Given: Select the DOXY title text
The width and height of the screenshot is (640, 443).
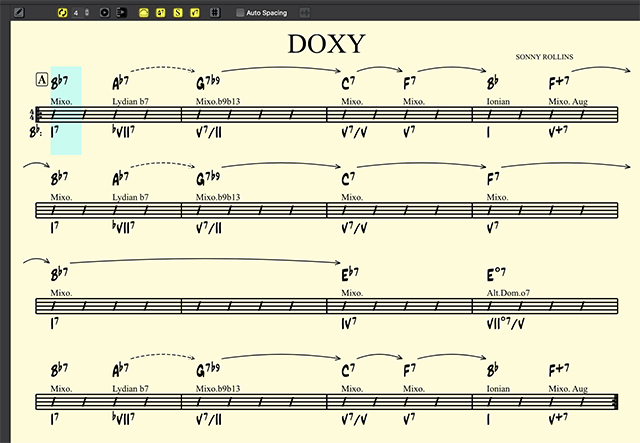Looking at the screenshot, I should [326, 43].
